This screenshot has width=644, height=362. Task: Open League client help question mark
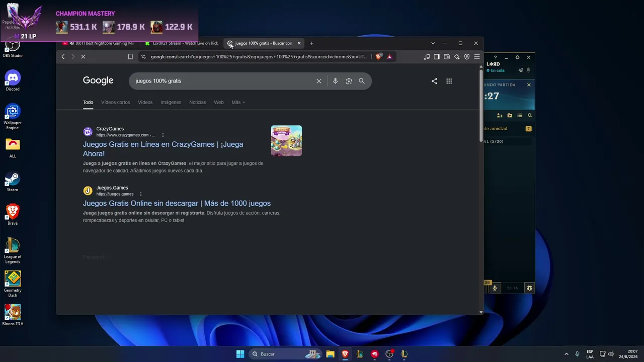pos(496,57)
